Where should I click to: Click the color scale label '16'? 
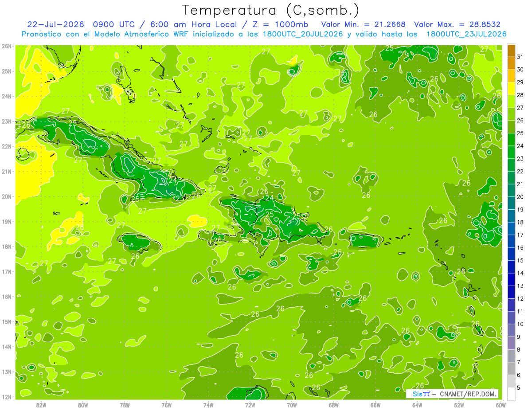coord(520,248)
